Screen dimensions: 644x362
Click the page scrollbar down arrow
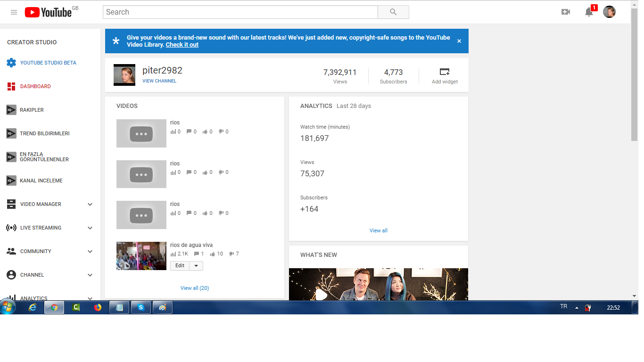(x=634, y=296)
